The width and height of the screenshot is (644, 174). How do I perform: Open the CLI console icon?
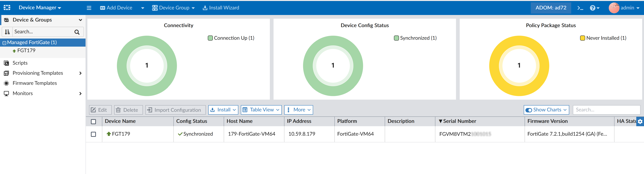click(x=580, y=8)
